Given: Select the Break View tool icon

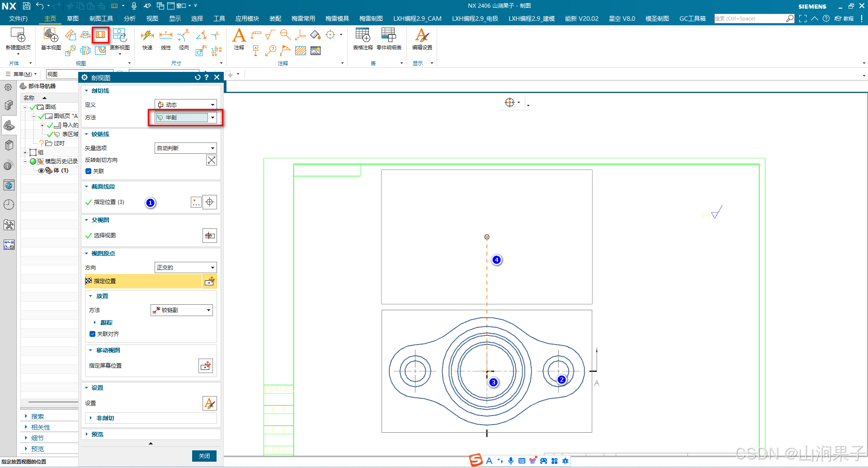Looking at the screenshot, I should point(85,51).
